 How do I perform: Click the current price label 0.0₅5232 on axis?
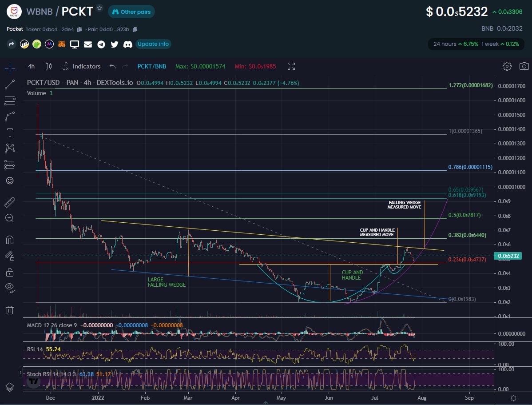(508, 256)
